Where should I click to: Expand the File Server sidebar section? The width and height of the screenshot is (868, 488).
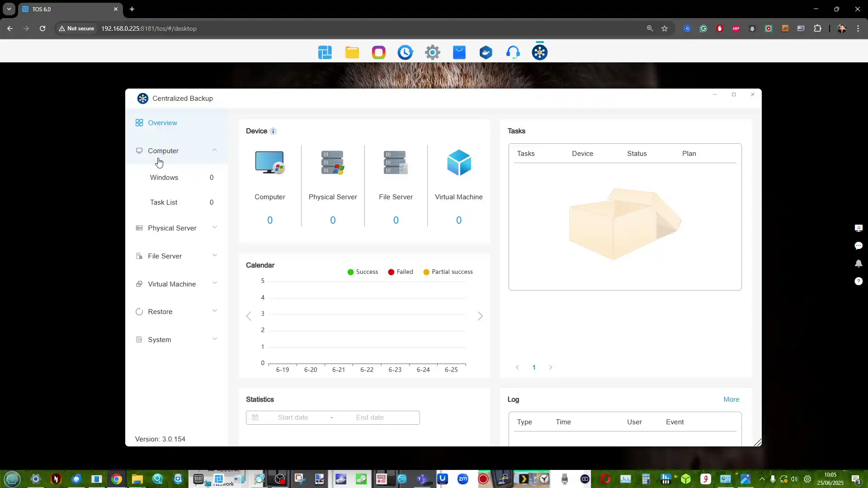point(215,256)
